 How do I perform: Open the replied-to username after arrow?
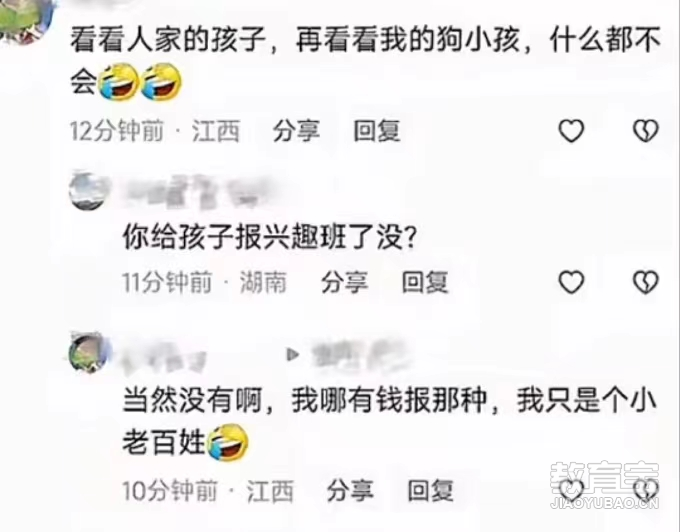tap(361, 355)
